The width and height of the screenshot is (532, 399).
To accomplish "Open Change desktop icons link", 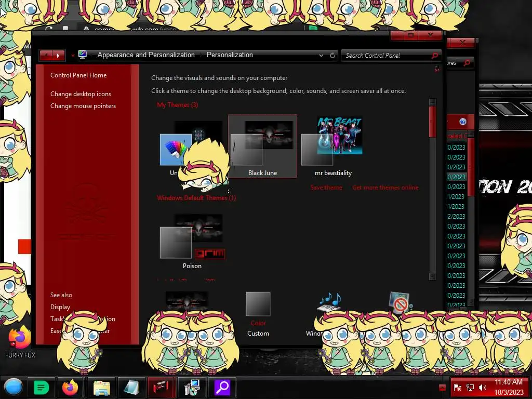I will coord(81,94).
